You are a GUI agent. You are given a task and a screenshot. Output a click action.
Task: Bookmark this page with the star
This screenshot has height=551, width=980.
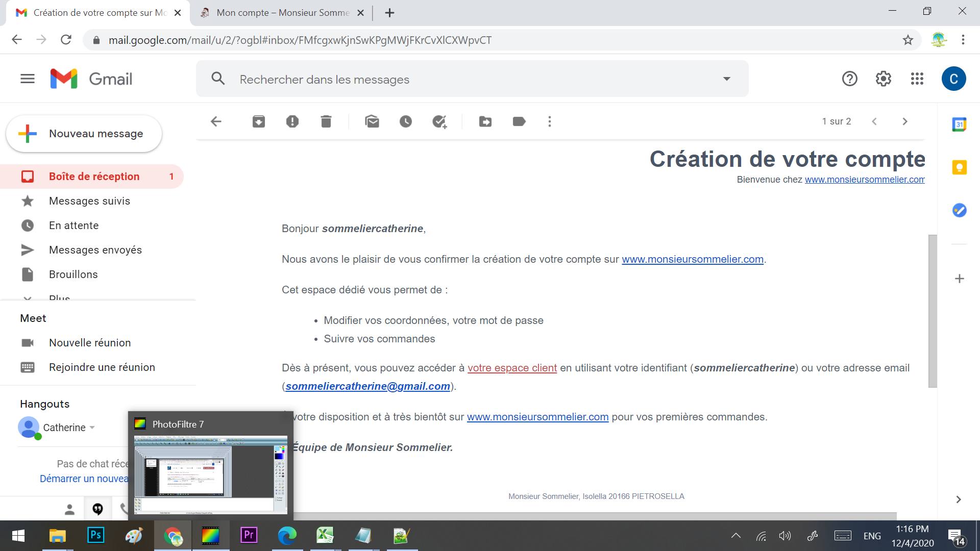[908, 40]
